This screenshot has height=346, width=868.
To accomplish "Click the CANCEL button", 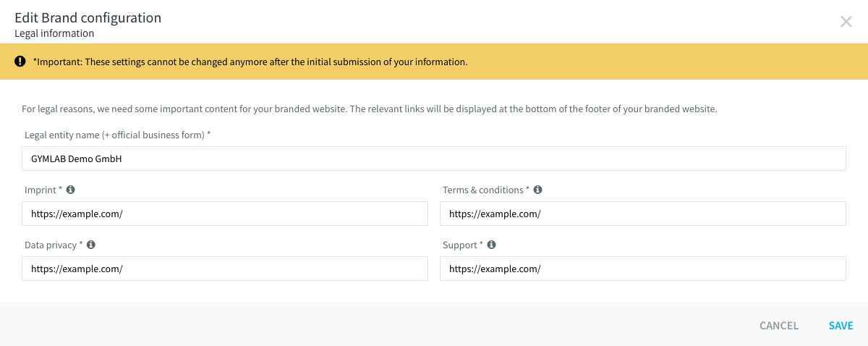I will (779, 326).
